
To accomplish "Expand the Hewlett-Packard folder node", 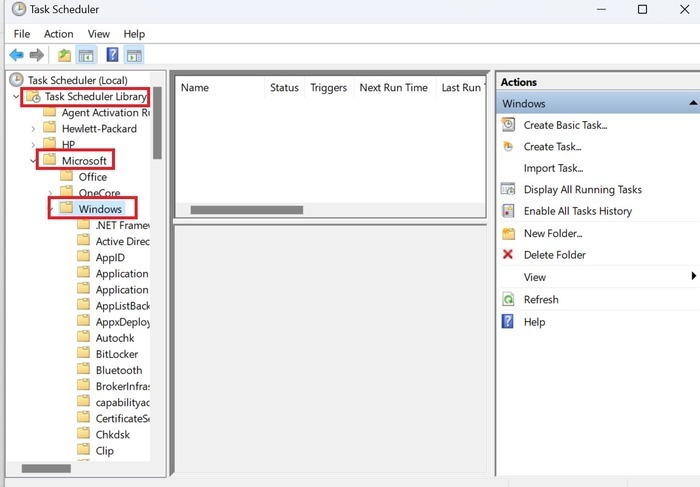I will click(33, 129).
